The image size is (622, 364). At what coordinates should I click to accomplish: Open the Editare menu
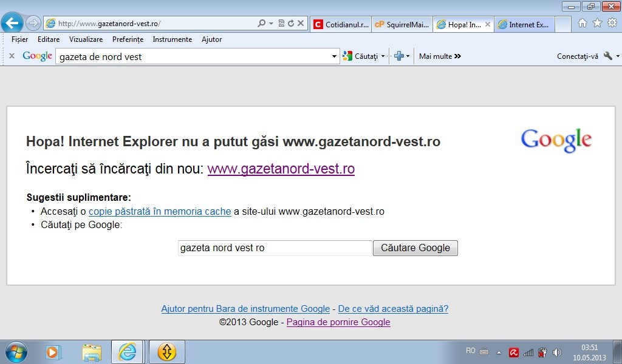(x=49, y=39)
